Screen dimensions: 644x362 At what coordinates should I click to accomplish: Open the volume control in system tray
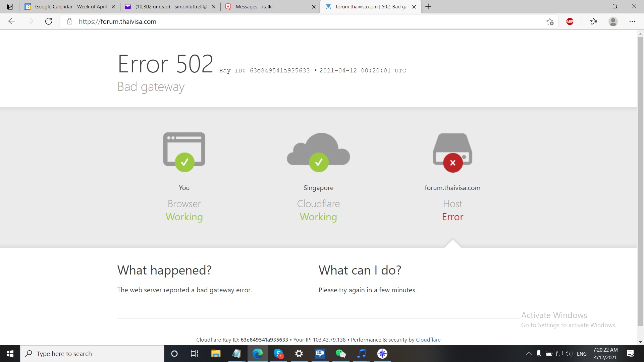[569, 354]
